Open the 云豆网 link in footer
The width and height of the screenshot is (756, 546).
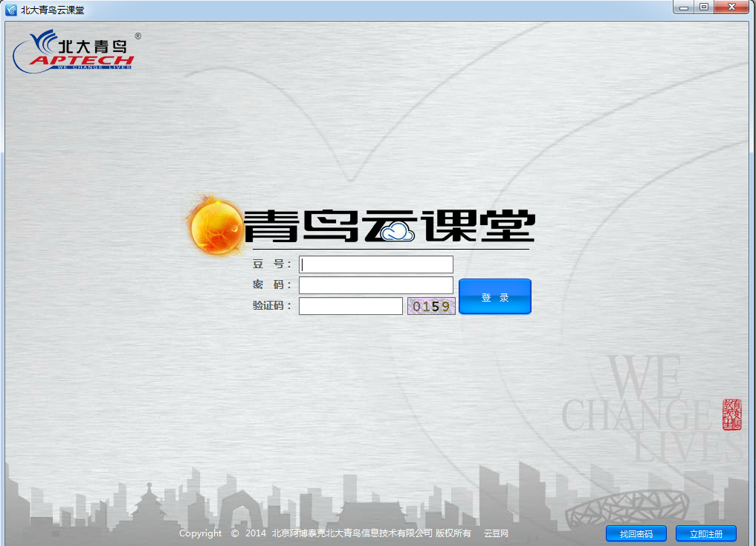pos(496,533)
